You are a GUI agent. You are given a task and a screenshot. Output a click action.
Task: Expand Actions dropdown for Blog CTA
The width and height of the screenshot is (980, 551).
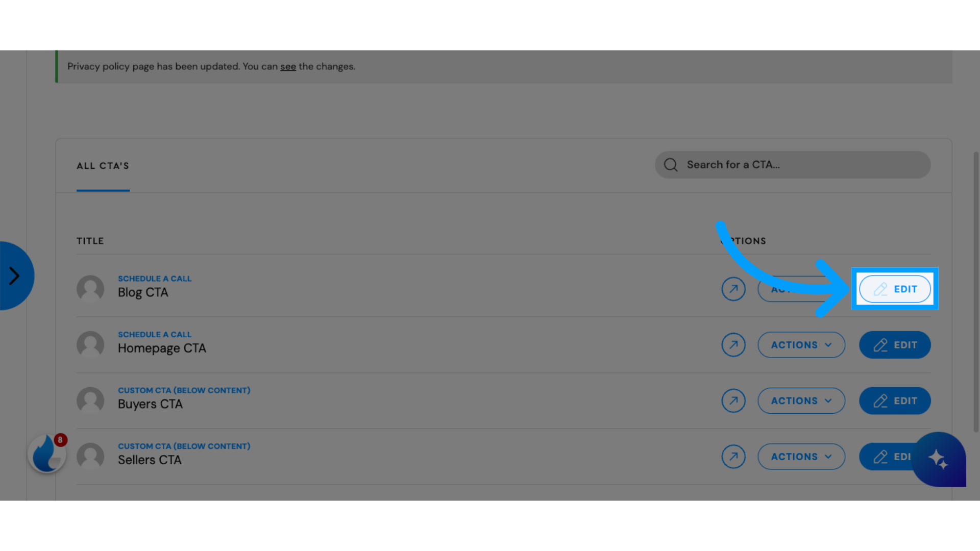coord(801,289)
